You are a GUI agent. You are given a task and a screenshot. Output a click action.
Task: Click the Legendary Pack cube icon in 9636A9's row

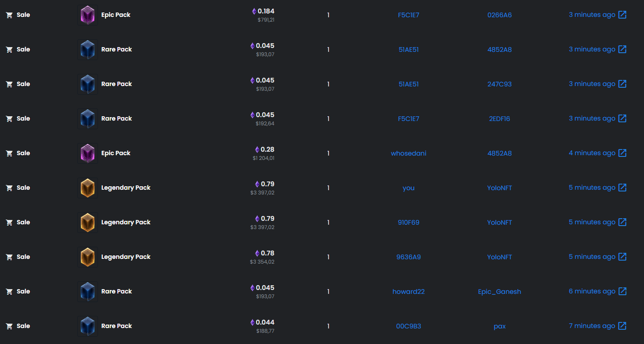[x=88, y=257]
